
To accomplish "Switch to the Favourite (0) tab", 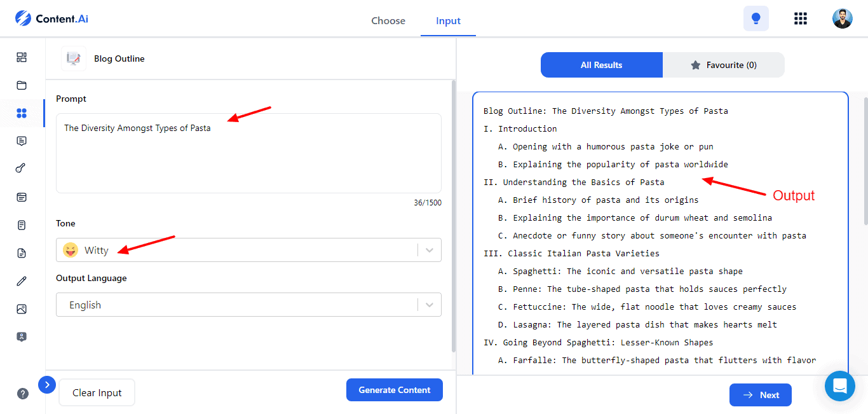I will point(724,65).
